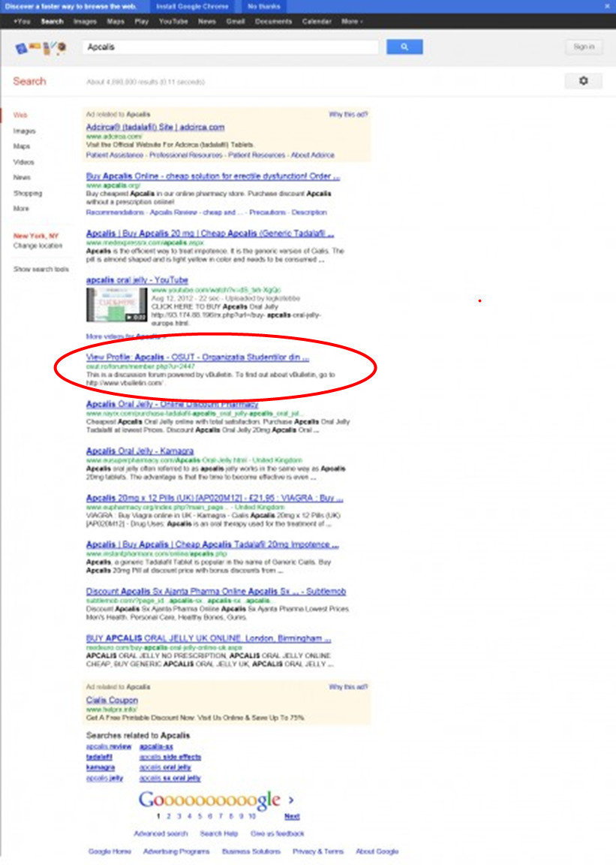Search related term apcalis review

point(109,746)
